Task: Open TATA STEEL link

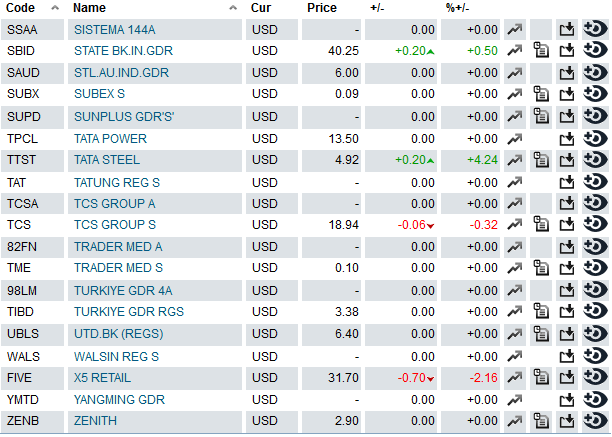Action: tap(107, 160)
